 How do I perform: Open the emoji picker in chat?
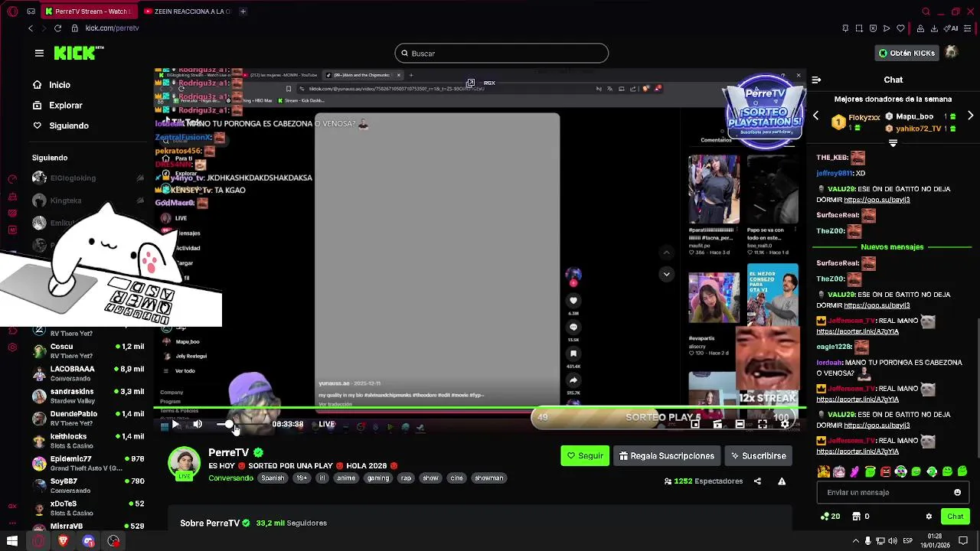957,493
